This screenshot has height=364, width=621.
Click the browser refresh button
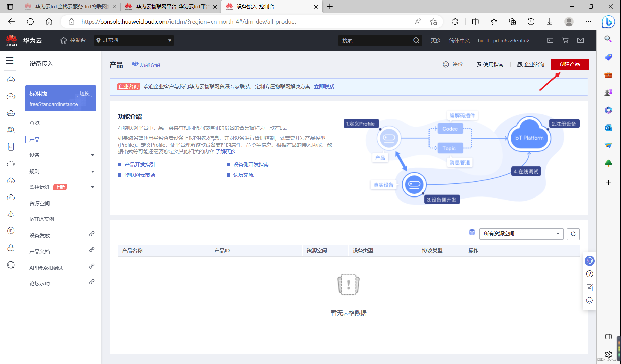point(30,22)
